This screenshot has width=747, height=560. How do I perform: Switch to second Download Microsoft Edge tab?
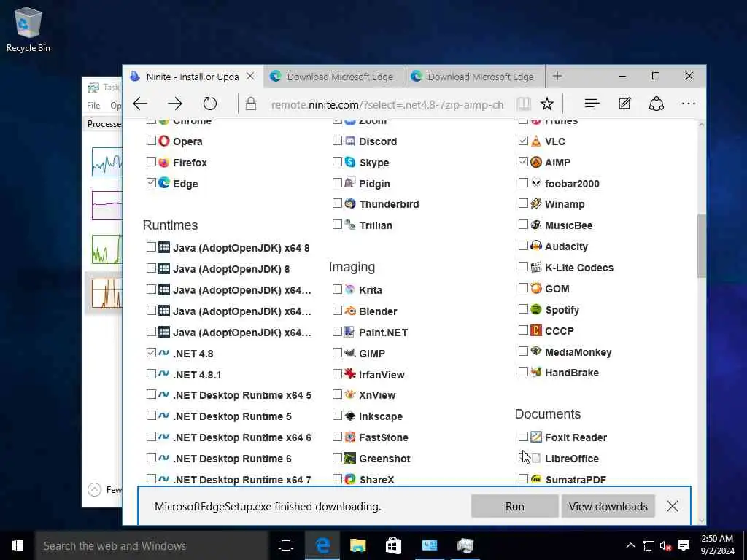click(x=474, y=77)
